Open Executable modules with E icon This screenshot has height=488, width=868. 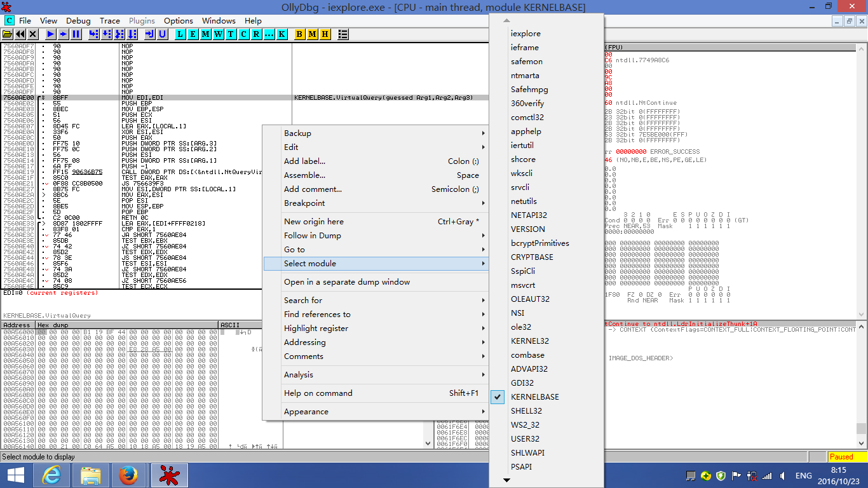[x=193, y=34]
